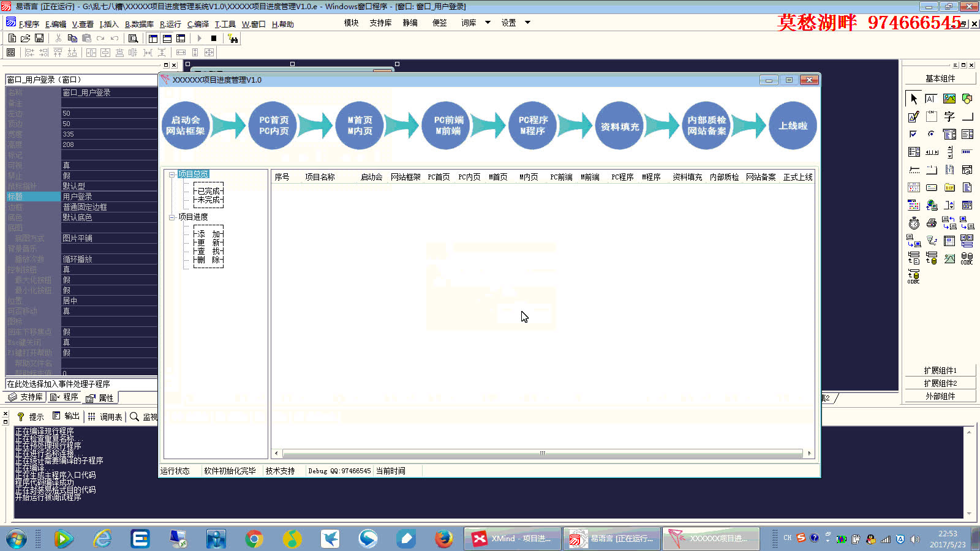
Task: Select the shape box component icon
Action: tap(967, 99)
